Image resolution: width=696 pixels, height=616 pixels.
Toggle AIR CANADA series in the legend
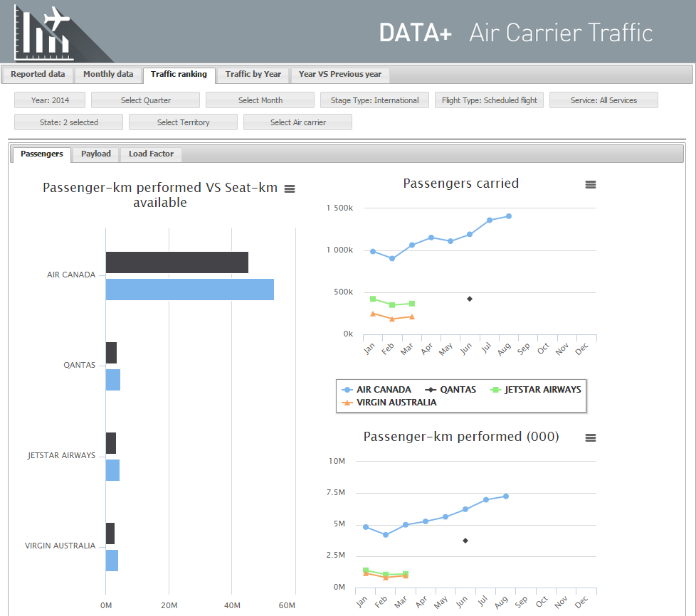pos(376,390)
